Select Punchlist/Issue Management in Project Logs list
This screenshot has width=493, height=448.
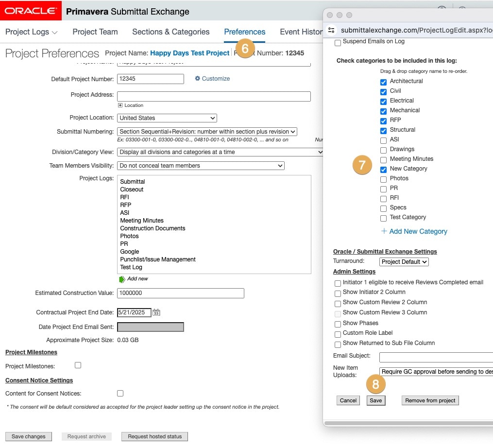(x=158, y=259)
